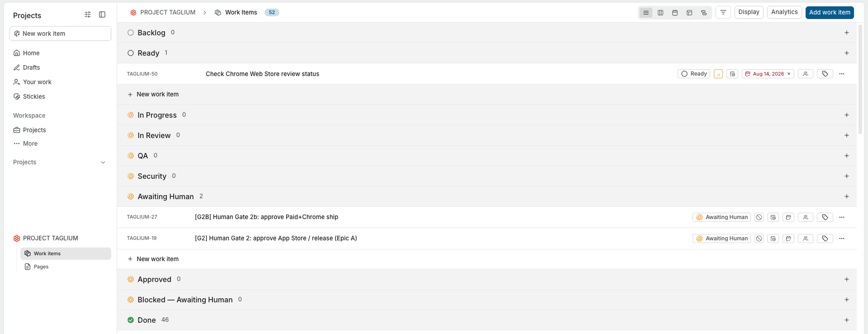Open the More workspace menu
This screenshot has width=868, height=334.
point(60,143)
